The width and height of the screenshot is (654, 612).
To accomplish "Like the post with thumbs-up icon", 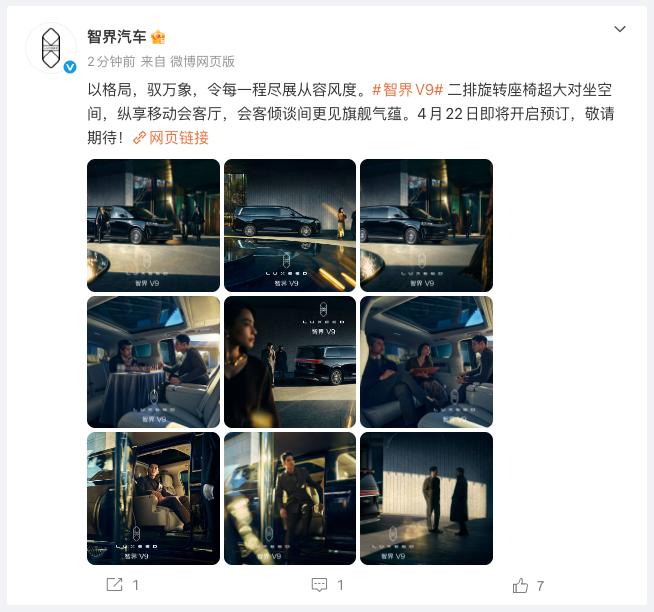I will pos(520,585).
